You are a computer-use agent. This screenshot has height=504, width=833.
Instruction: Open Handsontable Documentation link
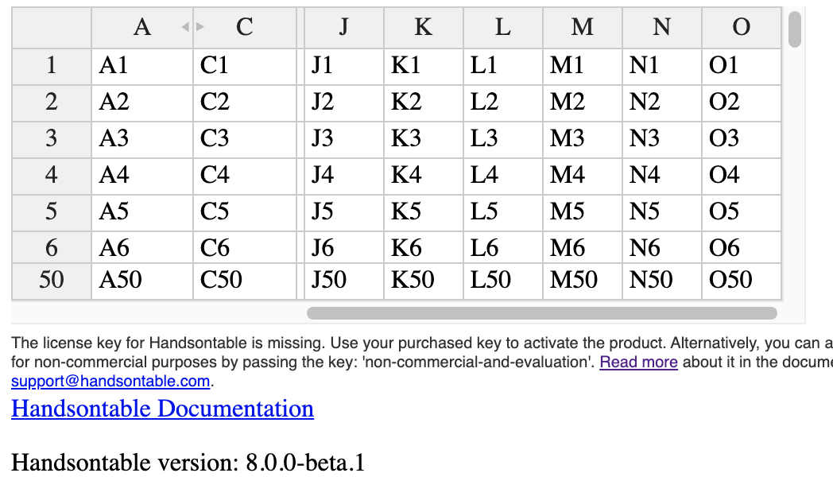pyautogui.click(x=162, y=409)
